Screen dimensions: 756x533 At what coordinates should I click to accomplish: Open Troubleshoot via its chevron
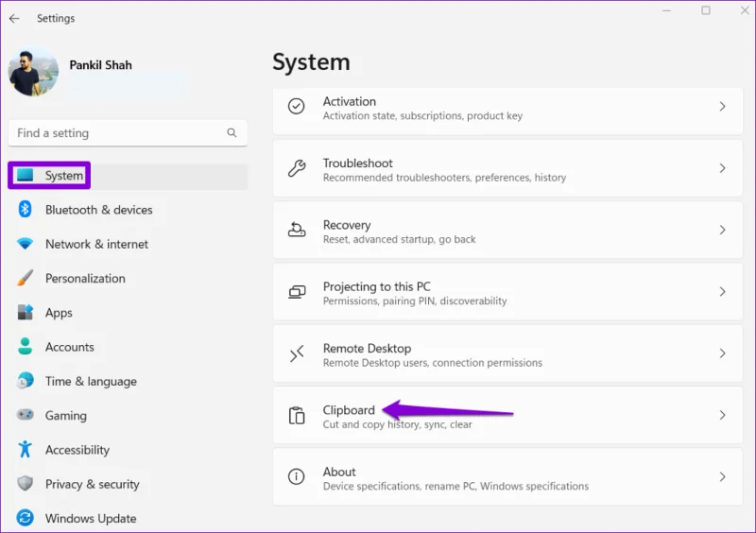(x=722, y=168)
